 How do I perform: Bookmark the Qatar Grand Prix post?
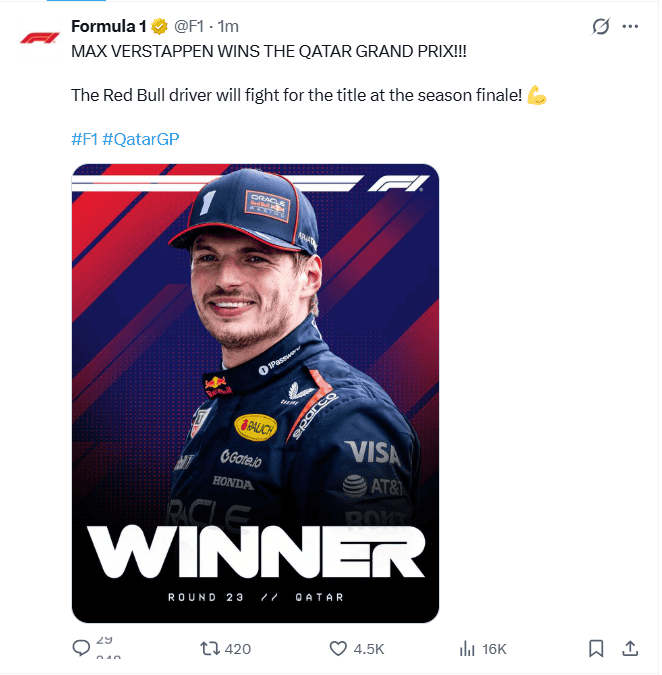click(596, 648)
